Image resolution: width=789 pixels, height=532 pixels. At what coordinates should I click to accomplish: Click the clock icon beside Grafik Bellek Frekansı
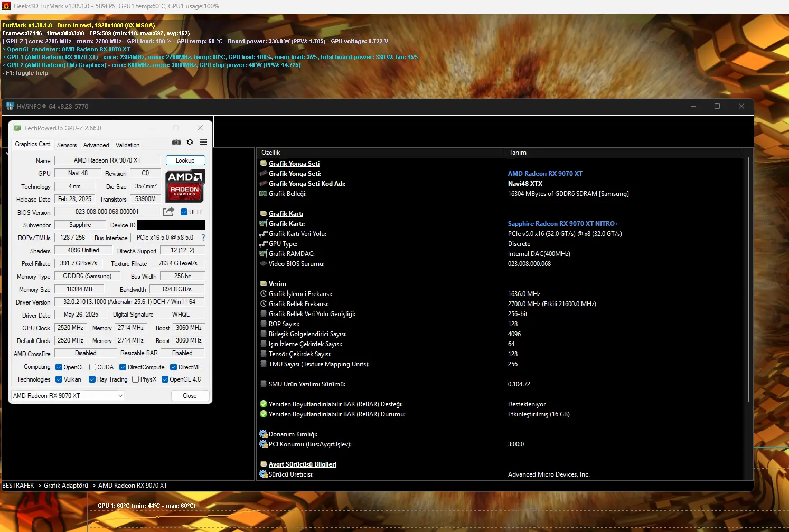[x=264, y=303]
